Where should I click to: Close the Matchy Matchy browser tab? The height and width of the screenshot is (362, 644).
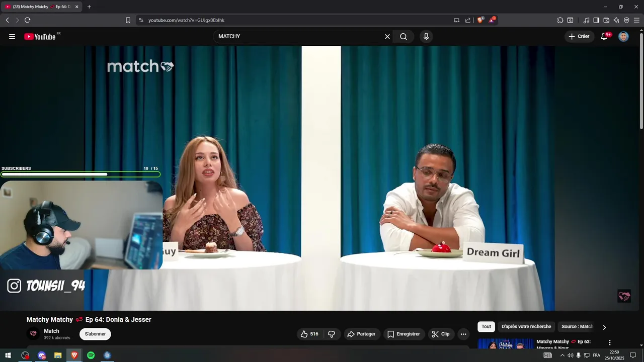click(76, 7)
